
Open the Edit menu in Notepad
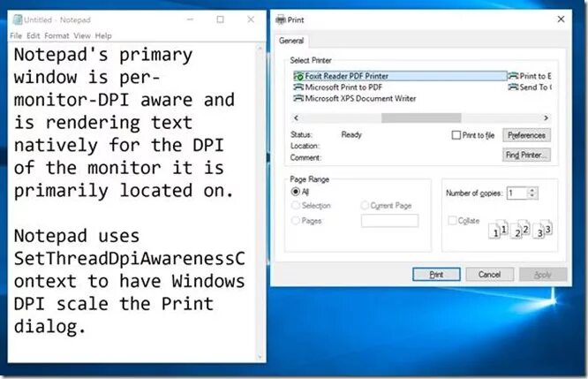pyautogui.click(x=33, y=35)
